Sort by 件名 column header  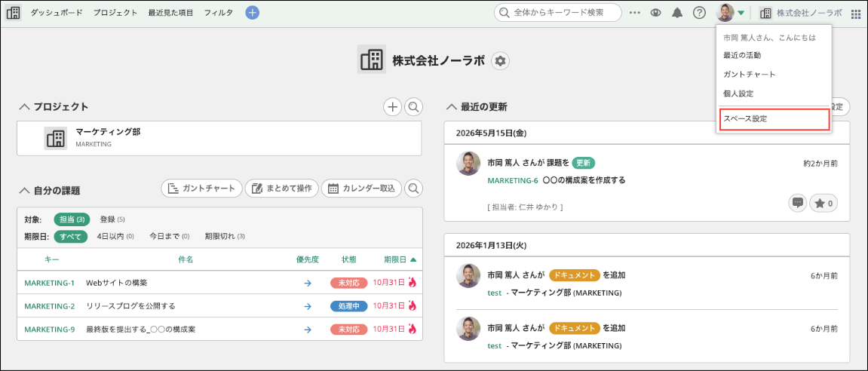186,259
